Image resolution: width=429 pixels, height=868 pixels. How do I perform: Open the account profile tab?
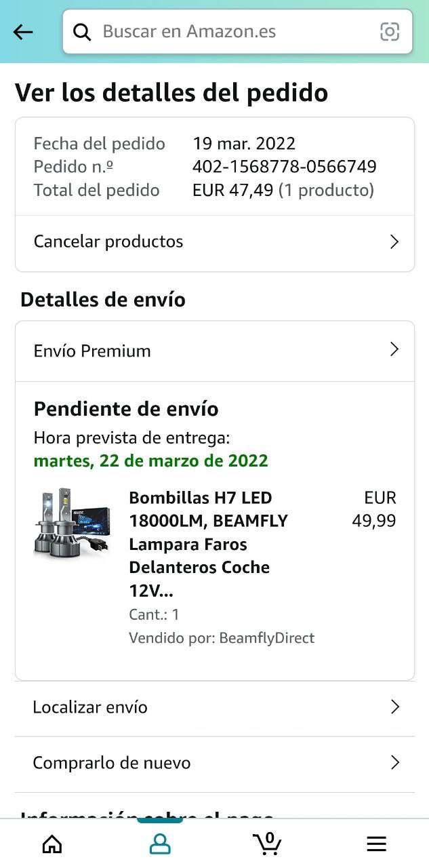(x=160, y=844)
